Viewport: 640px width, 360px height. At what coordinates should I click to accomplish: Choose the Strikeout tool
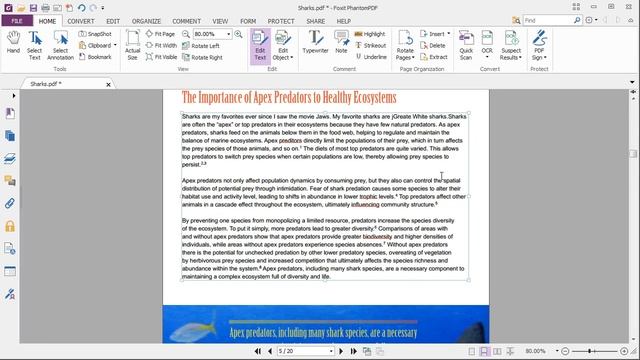370,45
